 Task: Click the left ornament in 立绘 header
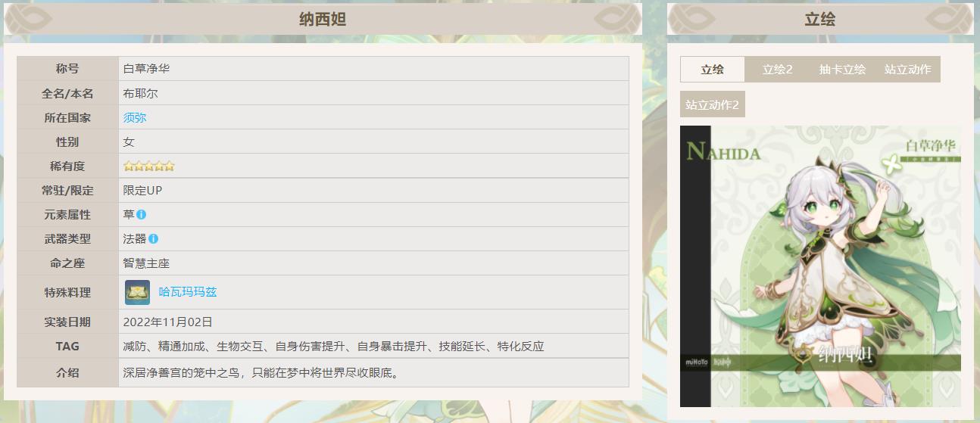pos(691,19)
